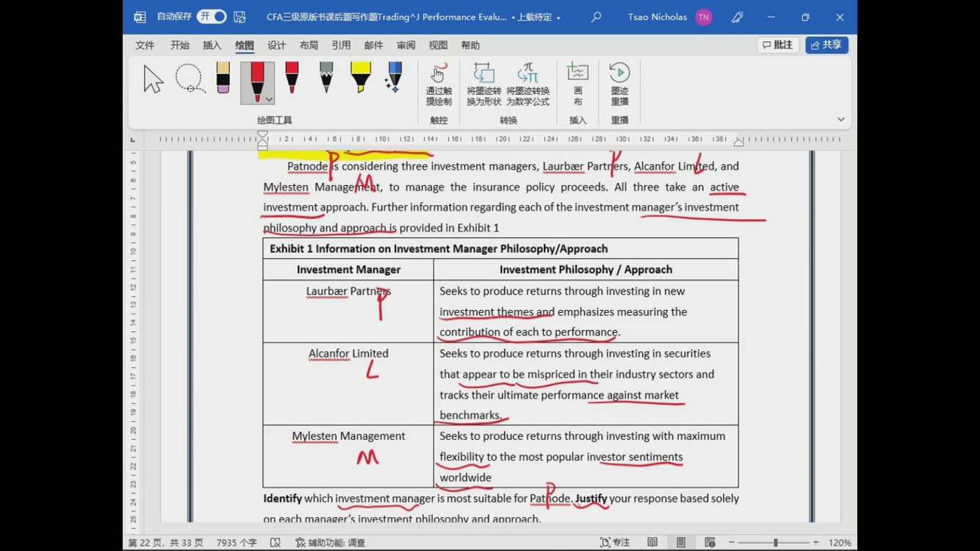Start ink replay

coord(619,84)
